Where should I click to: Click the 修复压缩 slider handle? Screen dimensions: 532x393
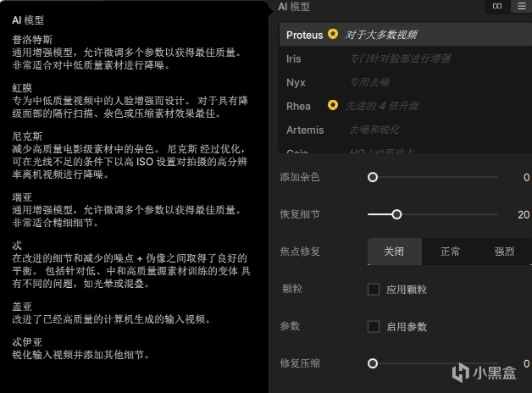point(373,363)
